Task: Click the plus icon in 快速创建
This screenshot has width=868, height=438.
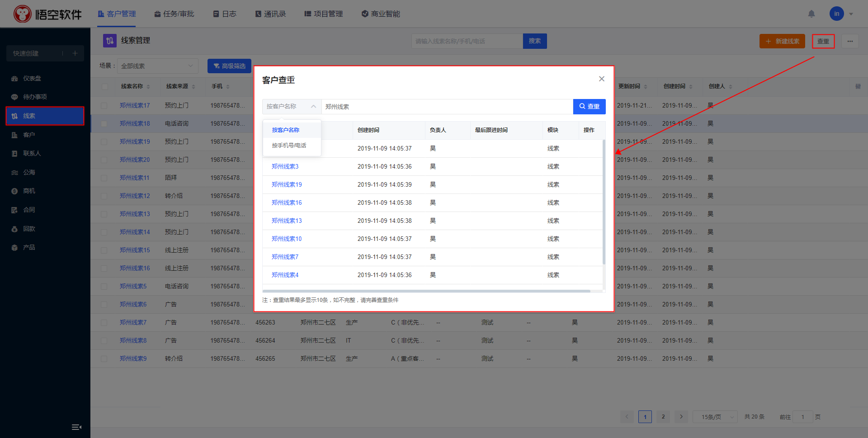Action: coord(75,53)
